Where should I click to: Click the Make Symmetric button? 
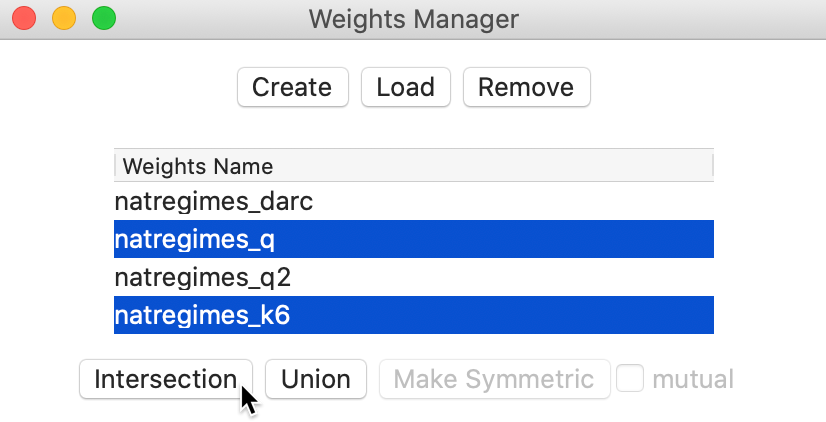pyautogui.click(x=494, y=379)
